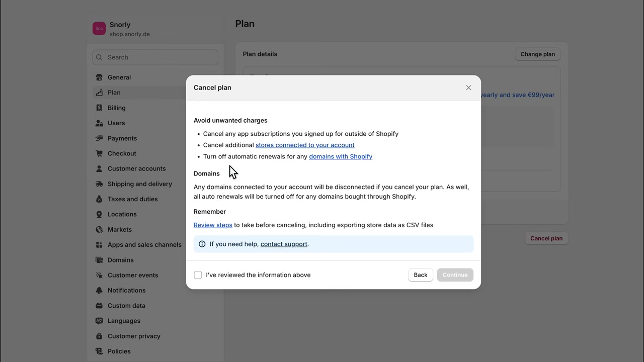Click the info icon in help banner

[202, 244]
